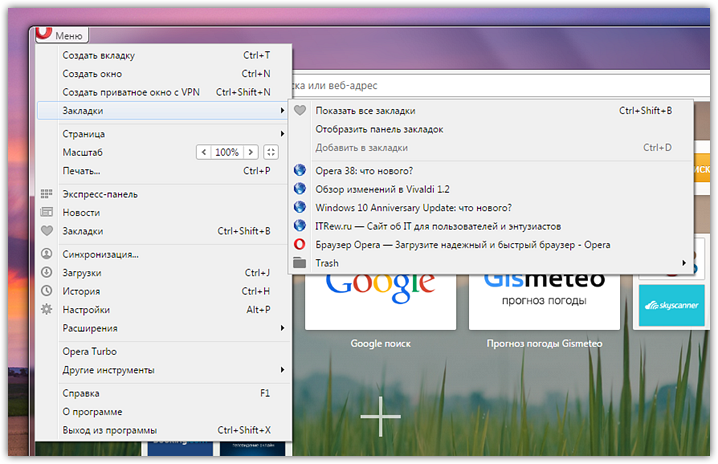Open Настройки menu entry
Image resolution: width=718 pixels, height=464 pixels.
point(163,310)
